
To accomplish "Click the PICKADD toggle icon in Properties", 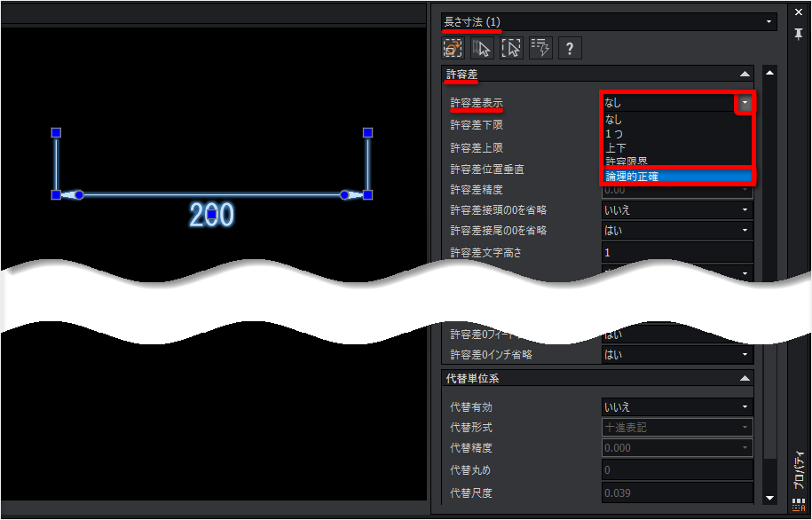I will click(x=453, y=48).
